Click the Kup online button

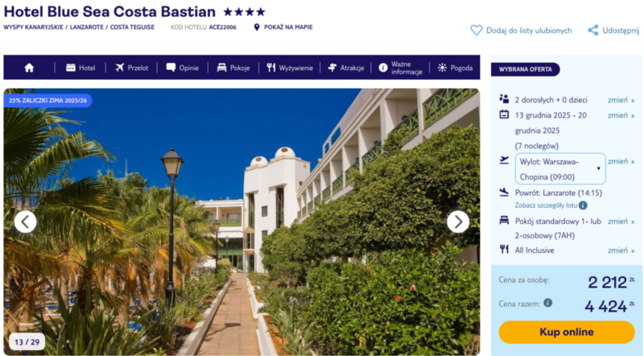[567, 332]
